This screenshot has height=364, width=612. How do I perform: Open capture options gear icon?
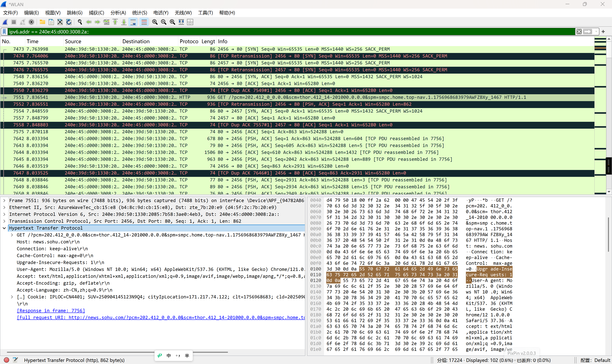(31, 22)
